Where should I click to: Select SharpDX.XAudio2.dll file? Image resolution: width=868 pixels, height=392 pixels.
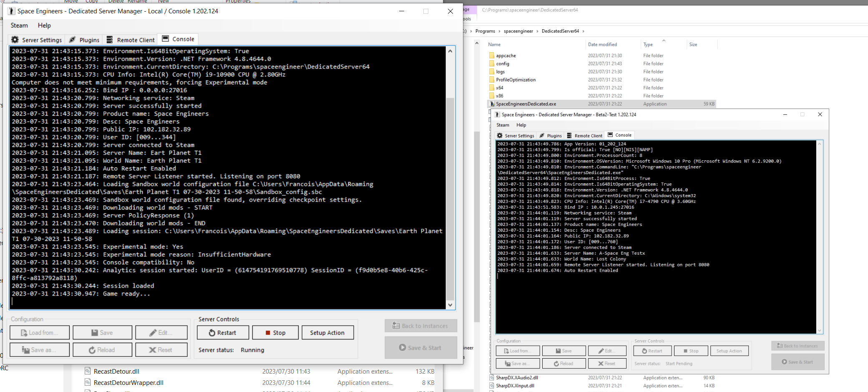pos(517,378)
